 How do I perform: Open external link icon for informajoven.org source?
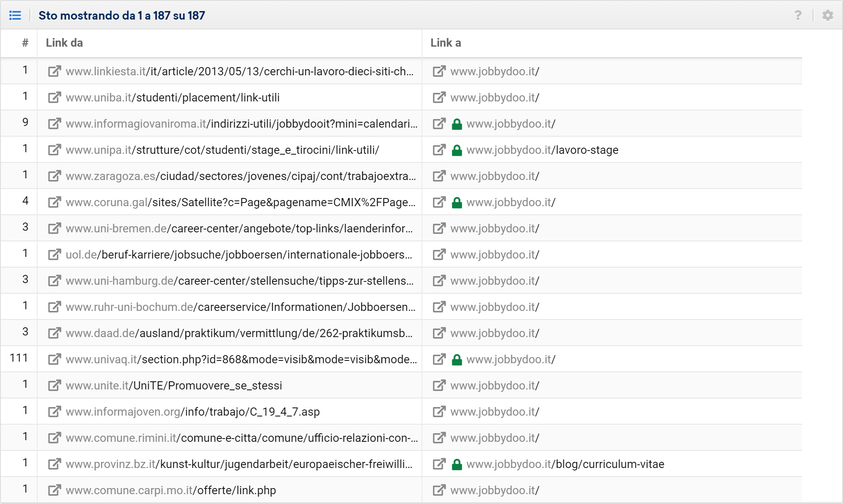[54, 412]
